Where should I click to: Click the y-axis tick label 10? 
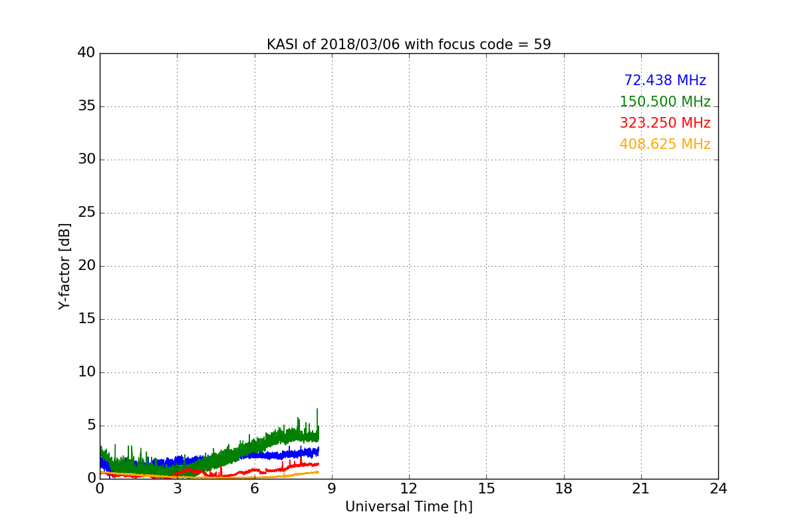86,372
